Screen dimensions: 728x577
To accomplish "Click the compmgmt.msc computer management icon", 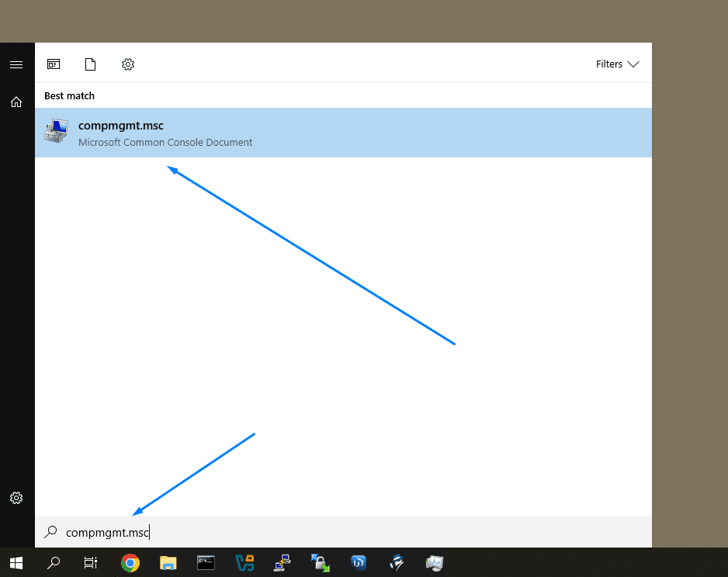I will [56, 131].
